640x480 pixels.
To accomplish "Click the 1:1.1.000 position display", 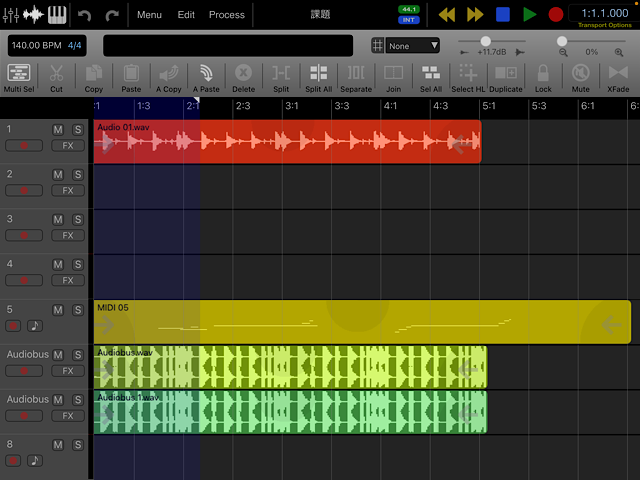I will point(604,13).
